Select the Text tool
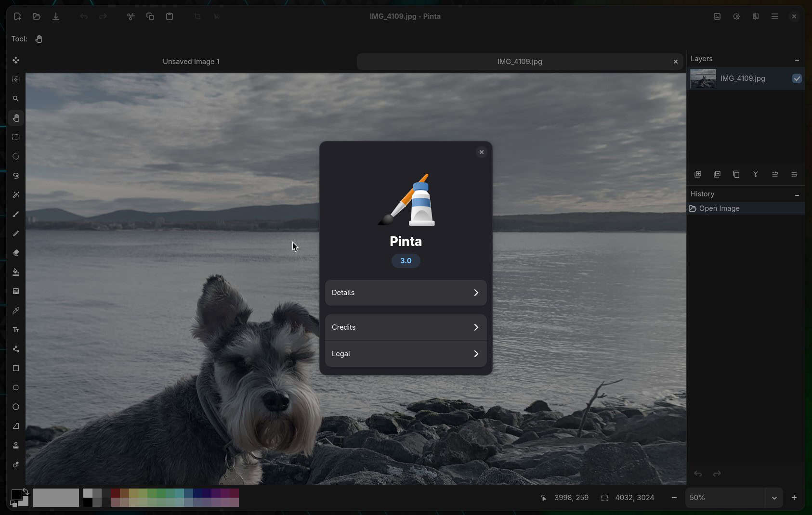This screenshot has height=515, width=812. click(16, 329)
